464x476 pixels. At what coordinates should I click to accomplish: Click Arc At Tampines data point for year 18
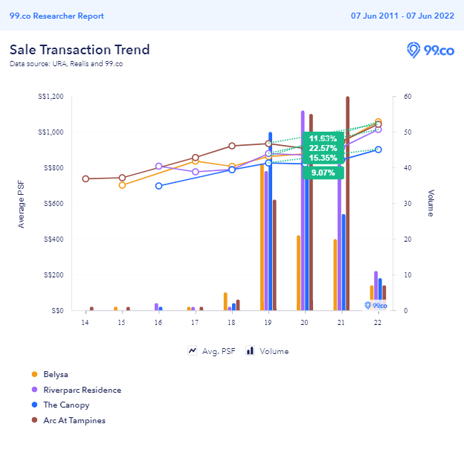point(232,146)
